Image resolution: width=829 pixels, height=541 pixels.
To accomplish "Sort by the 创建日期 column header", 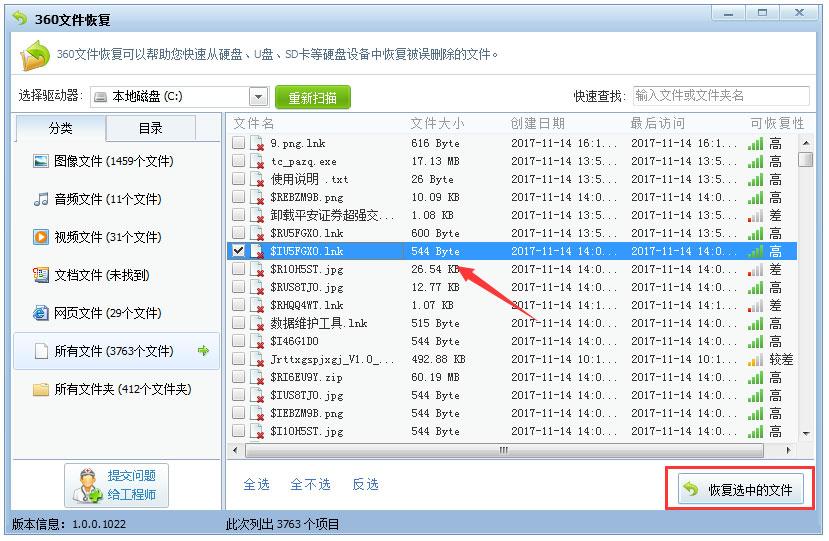I will [x=538, y=124].
